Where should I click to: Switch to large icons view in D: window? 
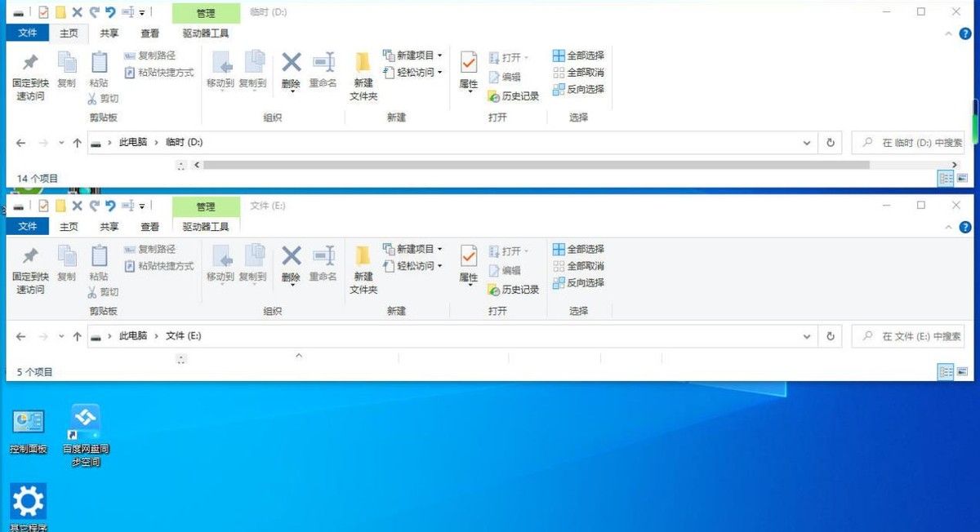point(962,178)
